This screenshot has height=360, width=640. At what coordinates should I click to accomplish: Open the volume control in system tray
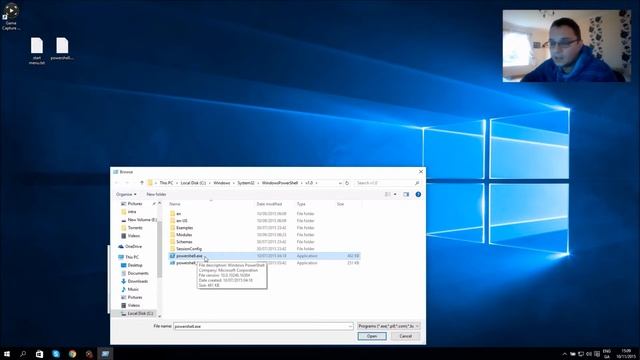point(589,354)
